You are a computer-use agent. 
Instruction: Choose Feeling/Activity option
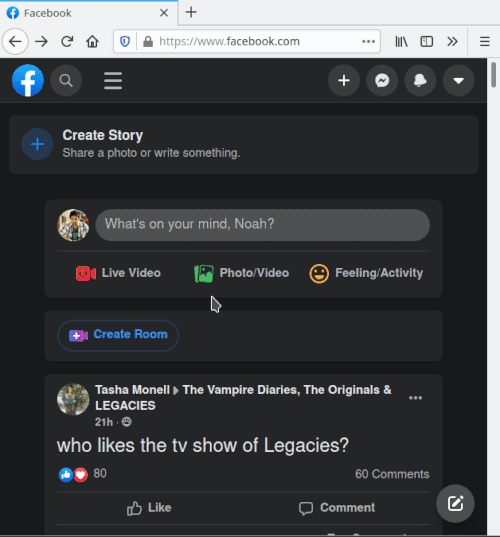(366, 273)
